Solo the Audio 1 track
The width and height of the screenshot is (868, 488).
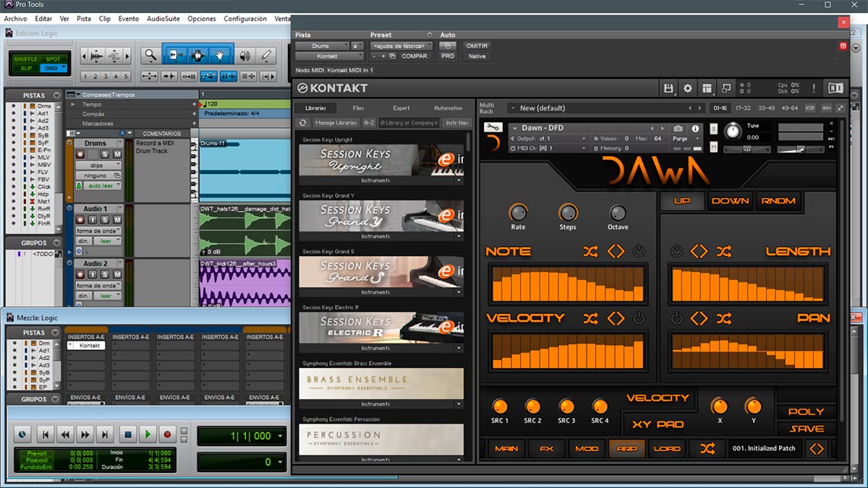click(x=106, y=220)
